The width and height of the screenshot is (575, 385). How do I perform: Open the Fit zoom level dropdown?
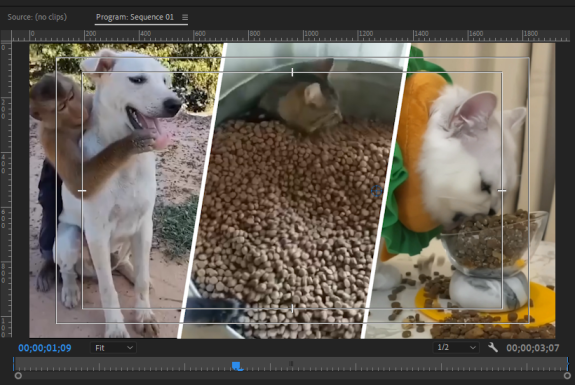[113, 348]
